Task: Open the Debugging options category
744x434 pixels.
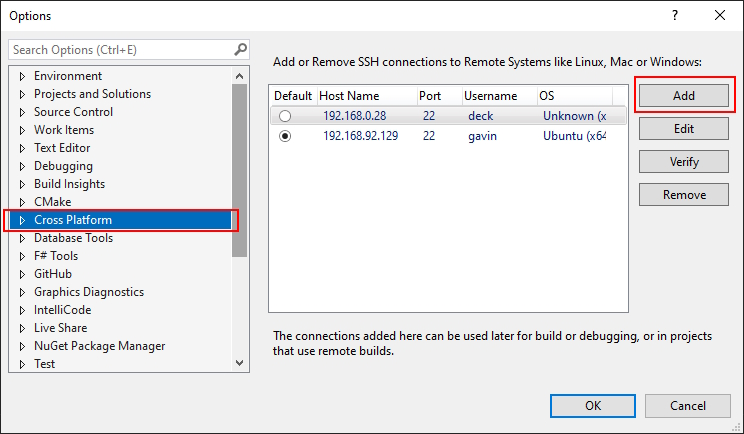Action: 63,166
